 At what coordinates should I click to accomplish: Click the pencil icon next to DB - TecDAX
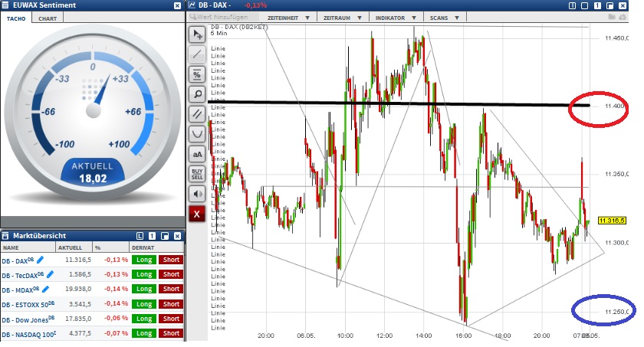(x=50, y=274)
